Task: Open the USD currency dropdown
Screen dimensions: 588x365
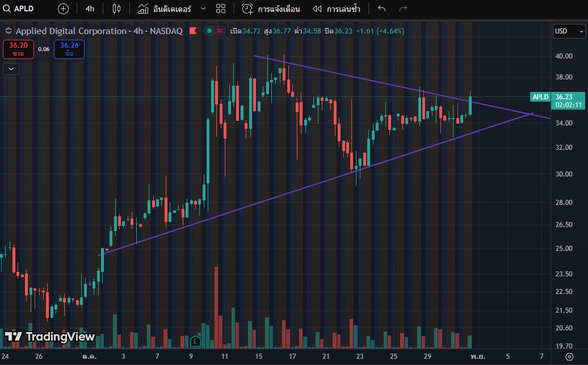Action: [569, 31]
